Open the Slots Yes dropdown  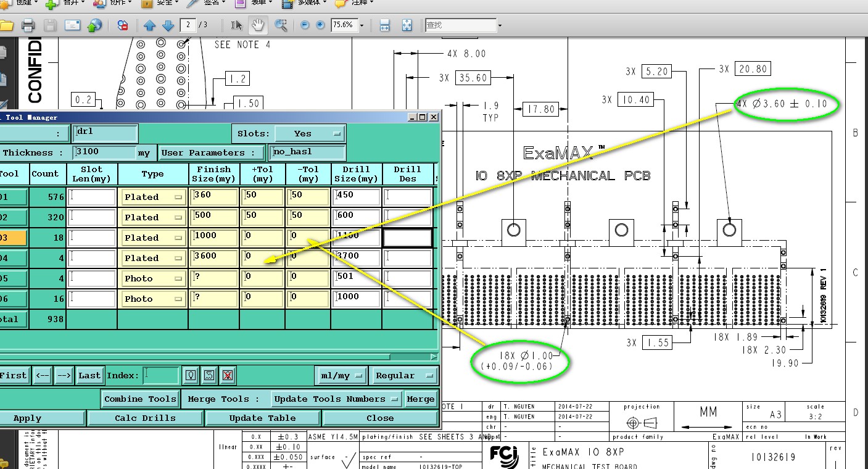(310, 133)
